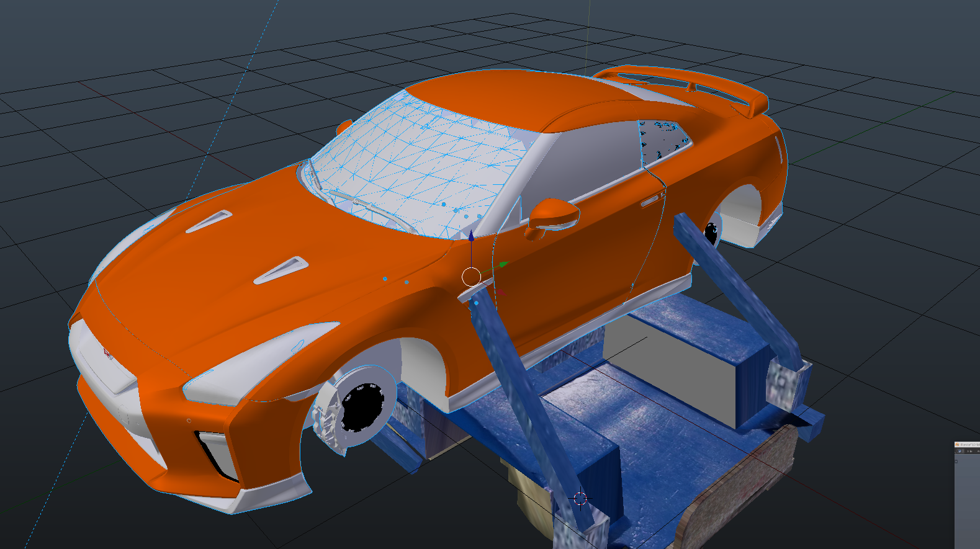Image resolution: width=980 pixels, height=549 pixels.
Task: Open the editor type selector in the small Blender window
Action: click(x=961, y=451)
